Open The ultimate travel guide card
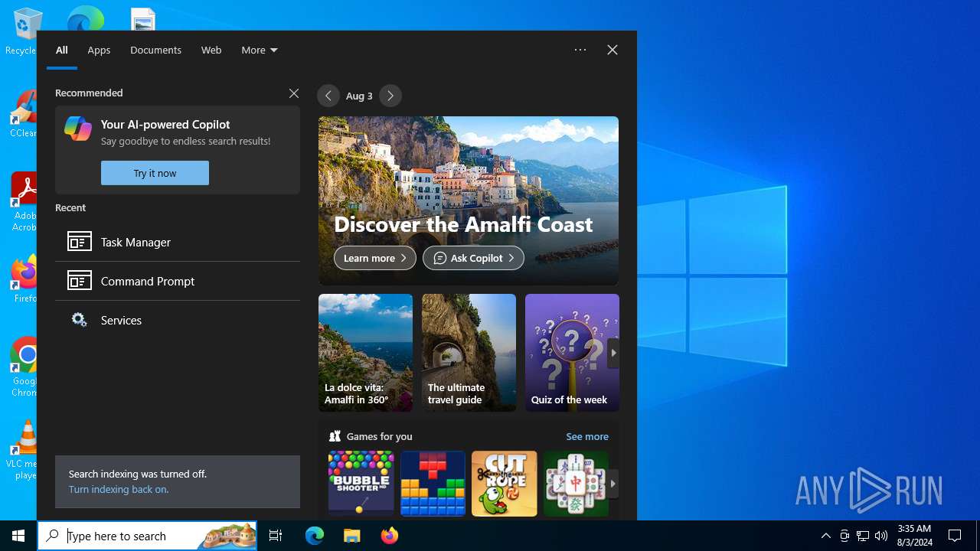 (x=469, y=353)
